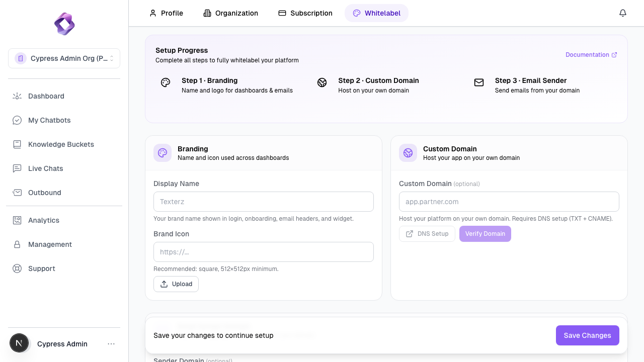Click the globe icon on Custom Domain card
The image size is (644, 362).
coord(408,152)
